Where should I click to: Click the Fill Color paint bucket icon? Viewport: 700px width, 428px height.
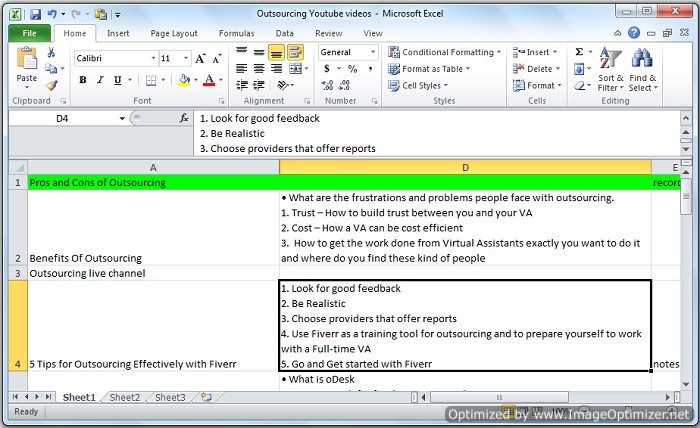(184, 80)
